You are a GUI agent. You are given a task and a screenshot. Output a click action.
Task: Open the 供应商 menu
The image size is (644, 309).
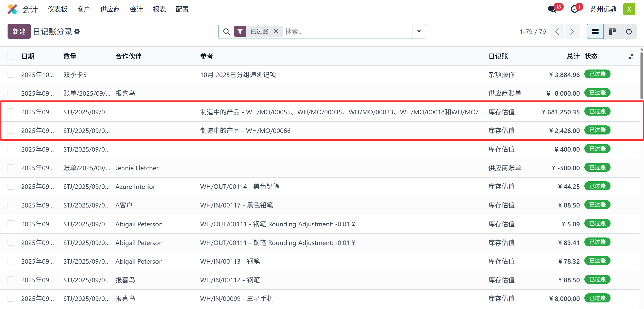(110, 9)
